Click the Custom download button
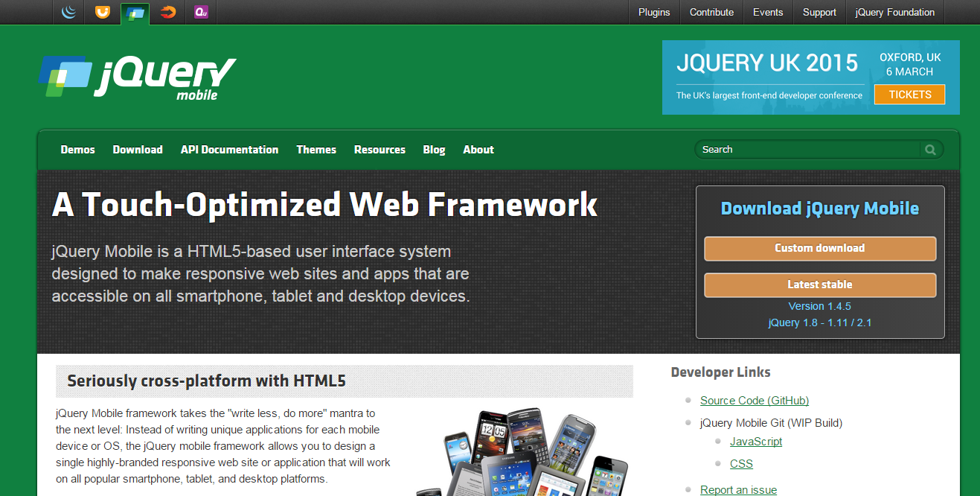The width and height of the screenshot is (980, 496). 820,249
